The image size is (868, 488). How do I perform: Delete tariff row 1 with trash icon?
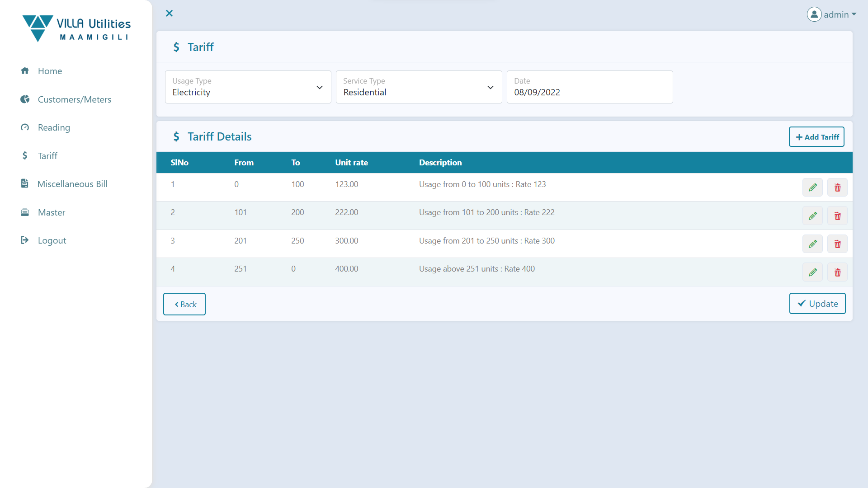coord(837,188)
